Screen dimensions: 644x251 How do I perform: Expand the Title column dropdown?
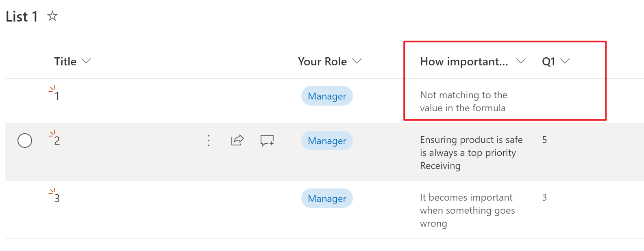click(86, 61)
